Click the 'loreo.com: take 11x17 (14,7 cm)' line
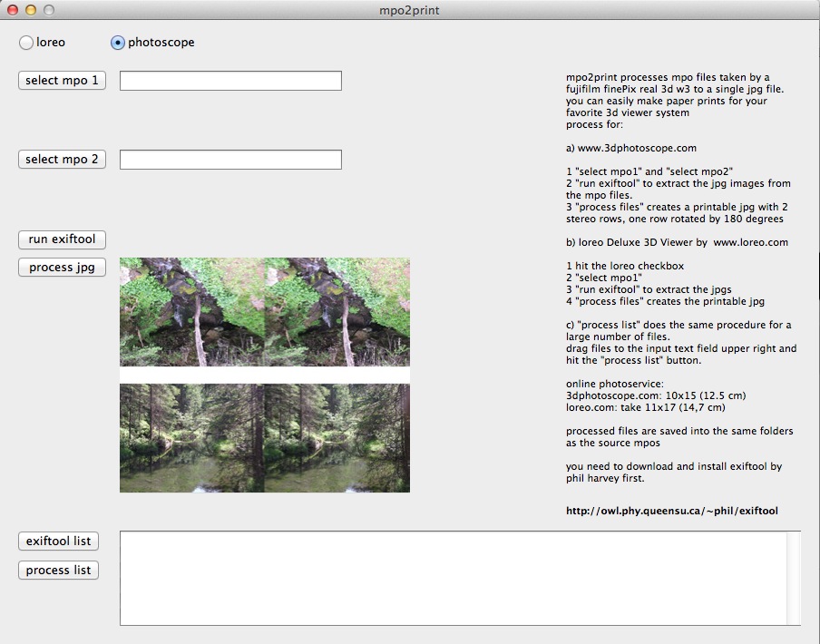 tap(645, 407)
